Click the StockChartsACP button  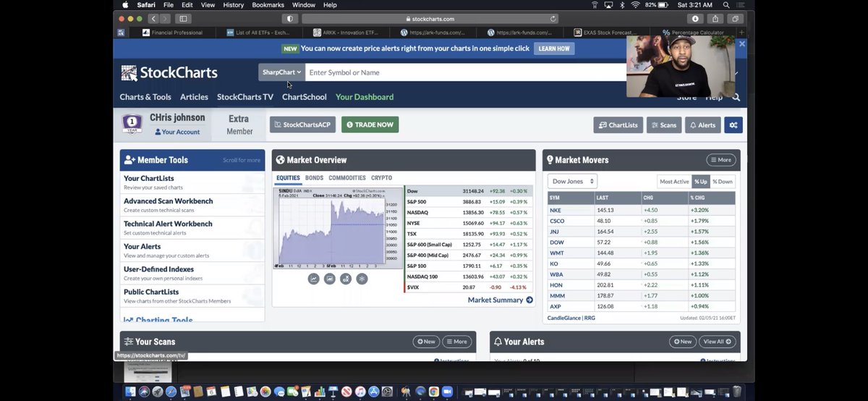click(x=302, y=124)
